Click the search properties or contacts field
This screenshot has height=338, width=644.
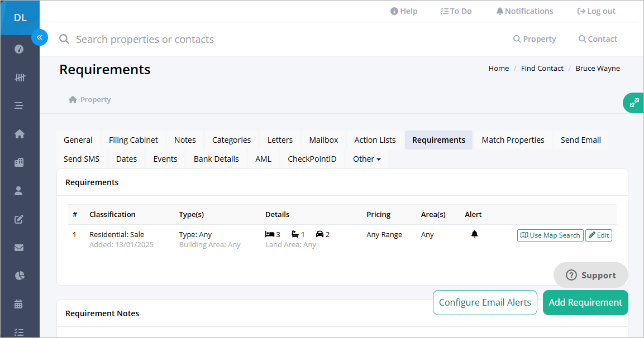coord(168,39)
